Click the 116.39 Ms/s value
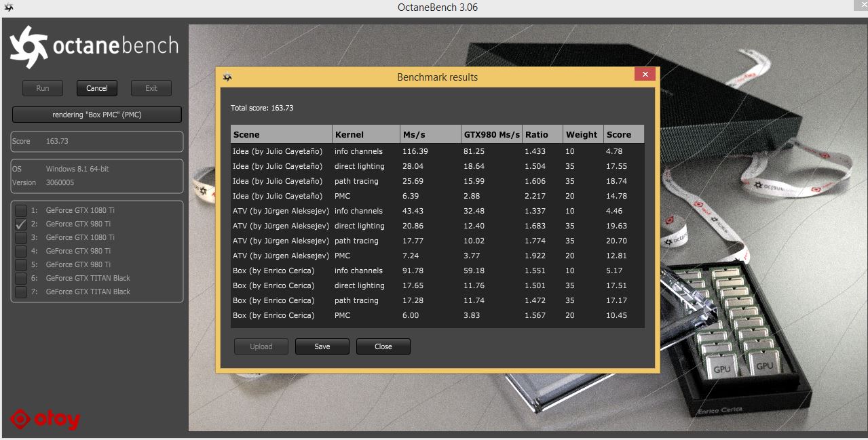This screenshot has width=868, height=440. coord(415,151)
